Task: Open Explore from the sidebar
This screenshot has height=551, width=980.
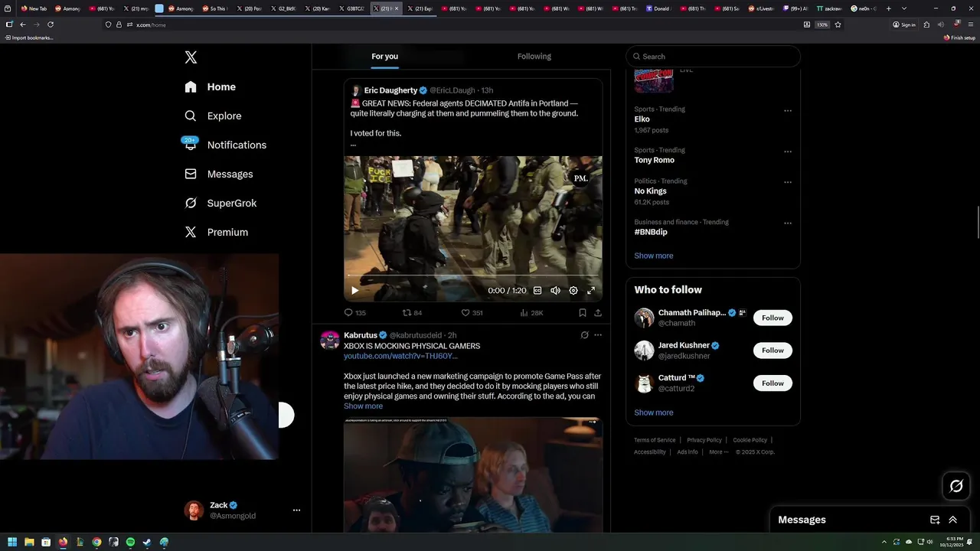Action: tap(213, 116)
